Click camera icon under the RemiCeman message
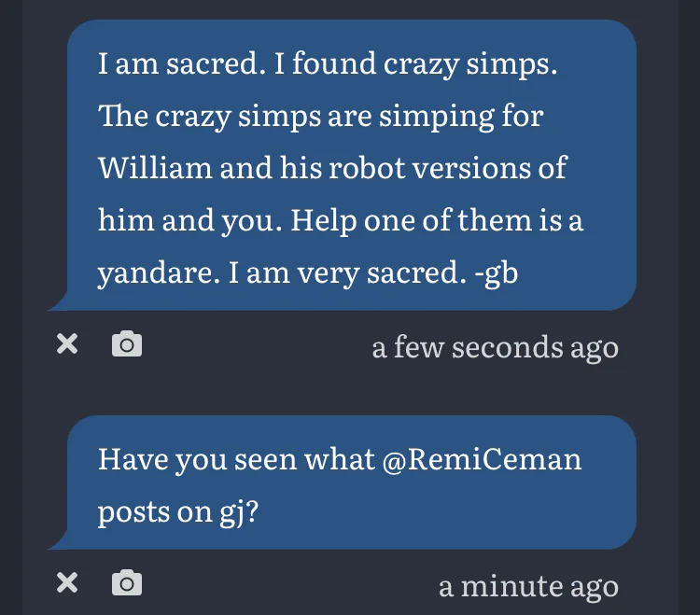Screen dimensions: 700x615 (126, 583)
